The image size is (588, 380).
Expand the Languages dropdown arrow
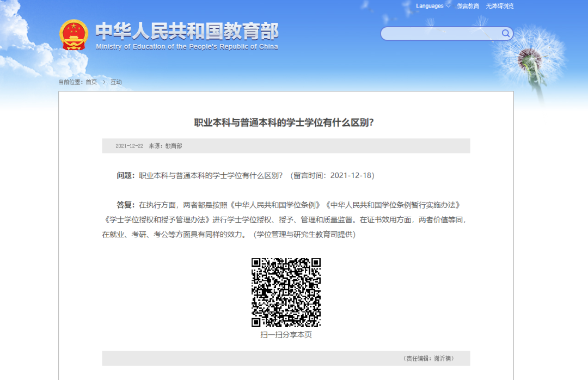[448, 7]
